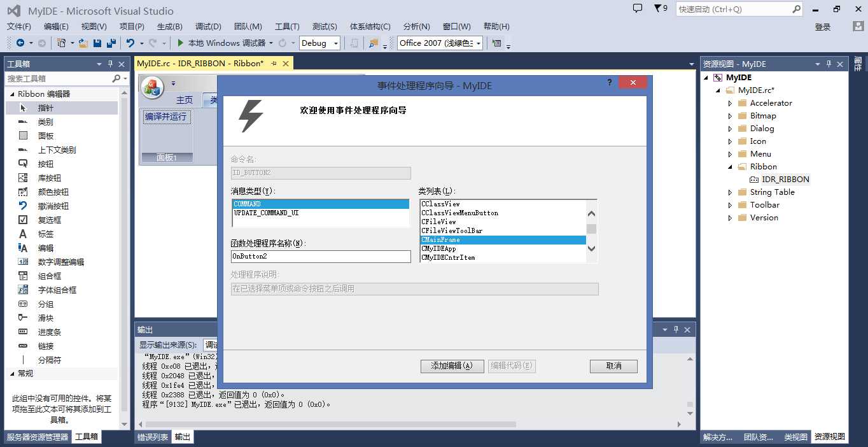Open the 调试(D) debug menu

click(208, 26)
